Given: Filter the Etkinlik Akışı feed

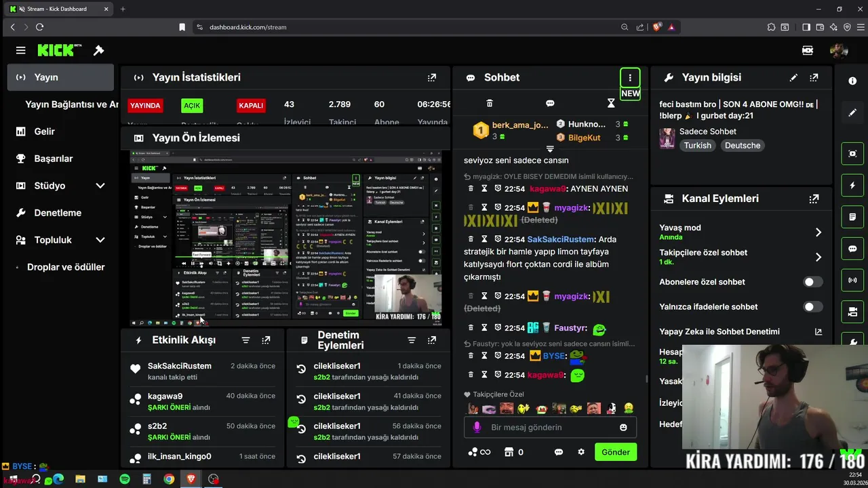Looking at the screenshot, I should click(x=245, y=340).
